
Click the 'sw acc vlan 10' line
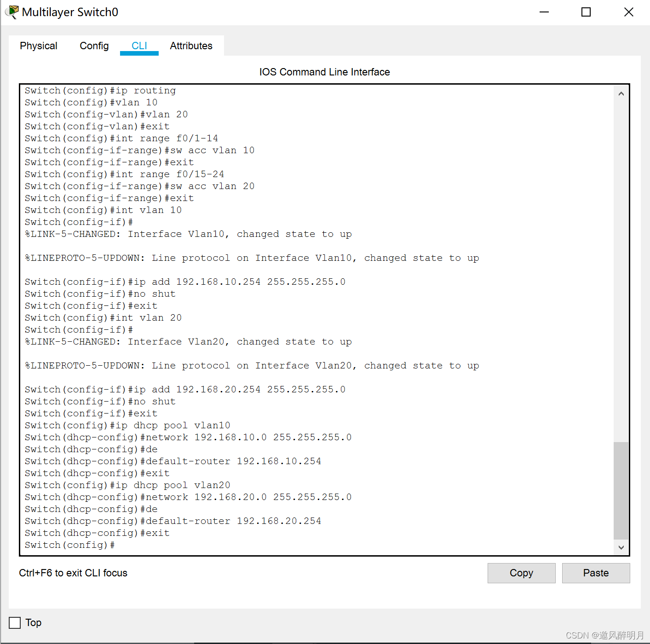[x=140, y=150]
